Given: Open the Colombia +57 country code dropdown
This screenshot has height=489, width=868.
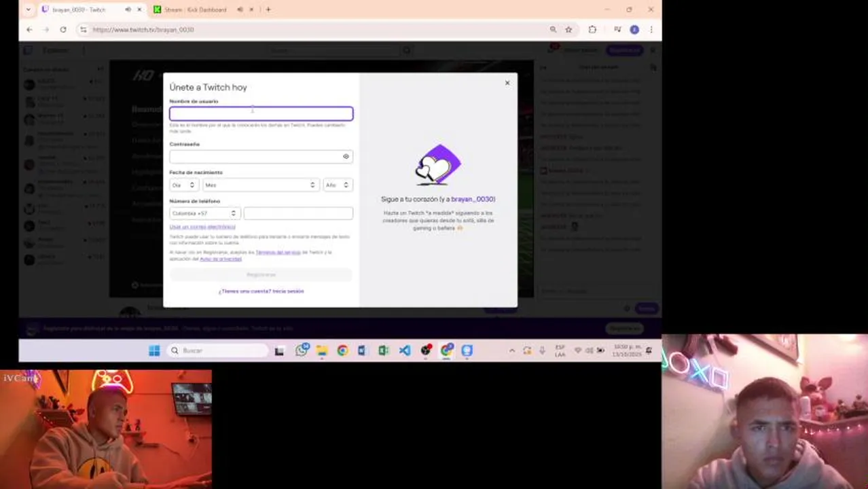Looking at the screenshot, I should point(204,213).
